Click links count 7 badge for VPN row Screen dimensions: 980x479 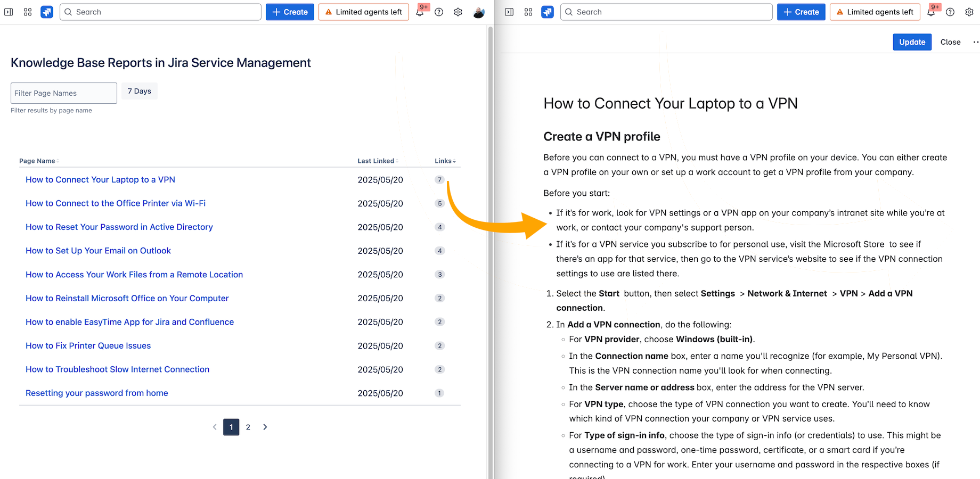439,180
